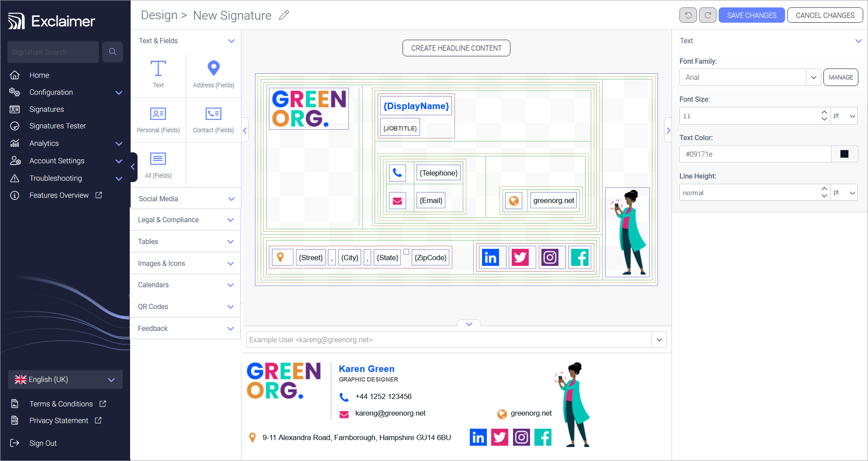The image size is (868, 461).
Task: Click the undo arrow button
Action: tap(688, 15)
